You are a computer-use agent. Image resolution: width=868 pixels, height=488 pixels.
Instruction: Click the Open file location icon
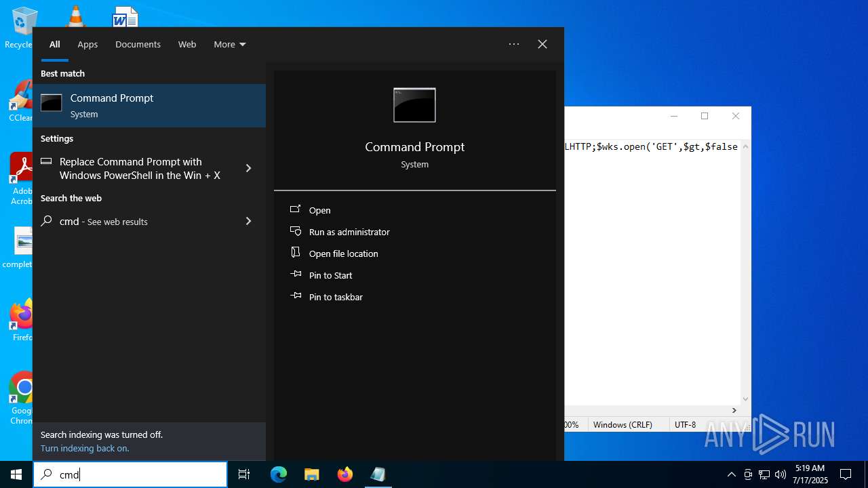pyautogui.click(x=296, y=253)
